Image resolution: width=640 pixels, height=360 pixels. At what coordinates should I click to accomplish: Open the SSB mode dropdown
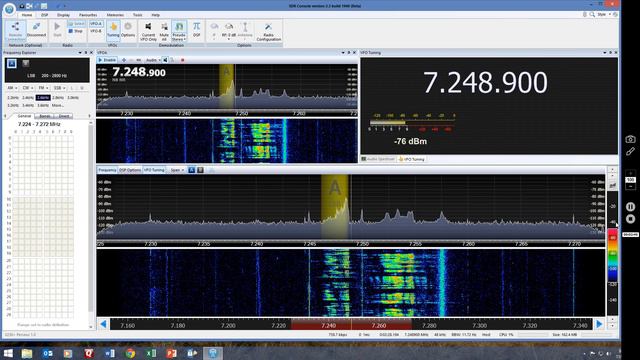[60, 88]
